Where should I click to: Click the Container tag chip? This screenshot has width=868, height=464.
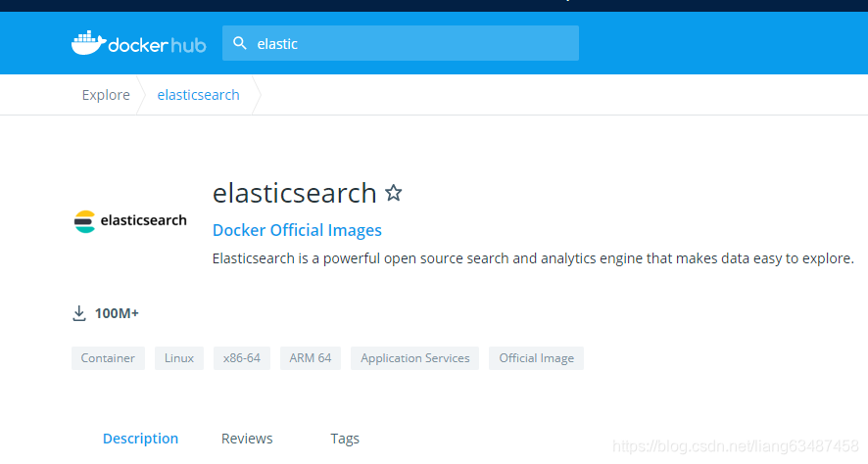click(108, 358)
